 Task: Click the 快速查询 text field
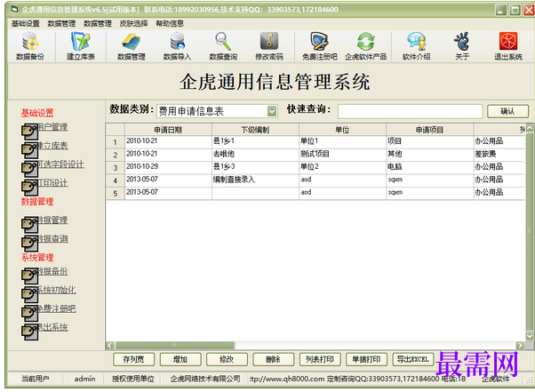click(x=410, y=111)
